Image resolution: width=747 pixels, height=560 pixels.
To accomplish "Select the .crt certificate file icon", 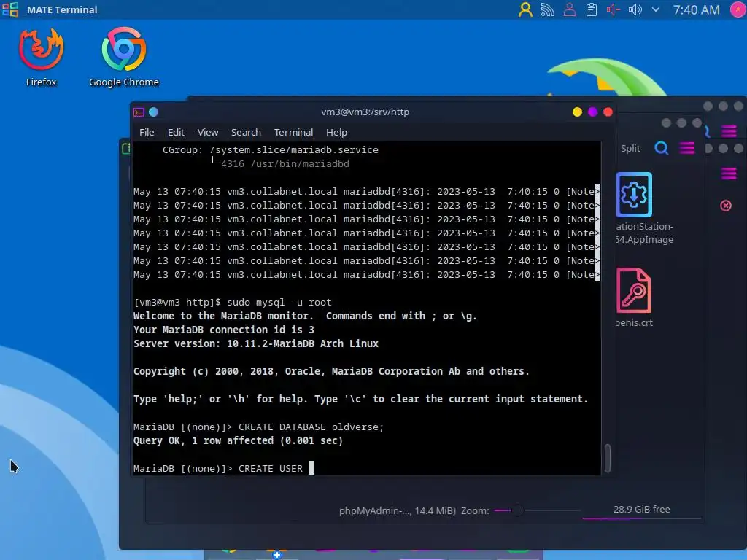I will click(634, 290).
